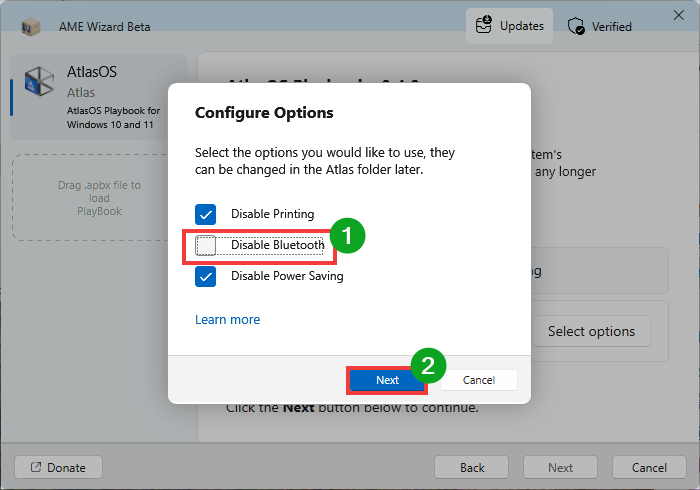Open Updates in the title bar

(509, 26)
